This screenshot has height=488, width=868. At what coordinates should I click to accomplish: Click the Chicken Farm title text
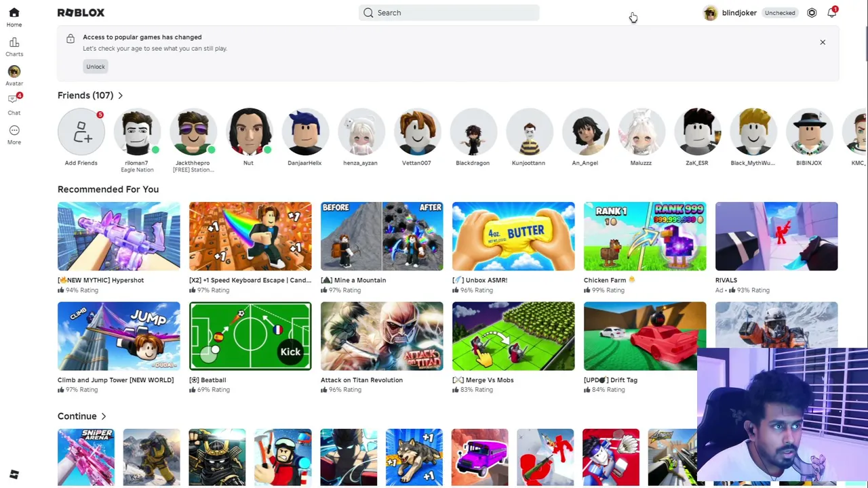609,280
